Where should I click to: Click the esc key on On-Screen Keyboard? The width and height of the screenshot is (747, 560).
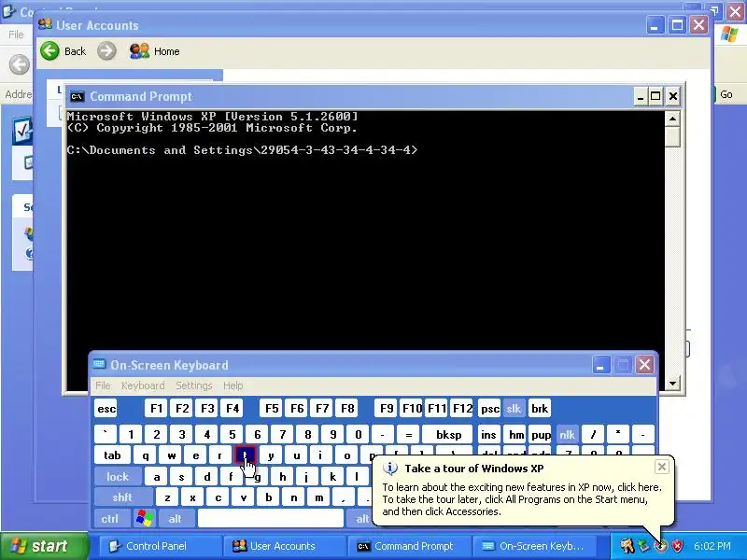[106, 408]
